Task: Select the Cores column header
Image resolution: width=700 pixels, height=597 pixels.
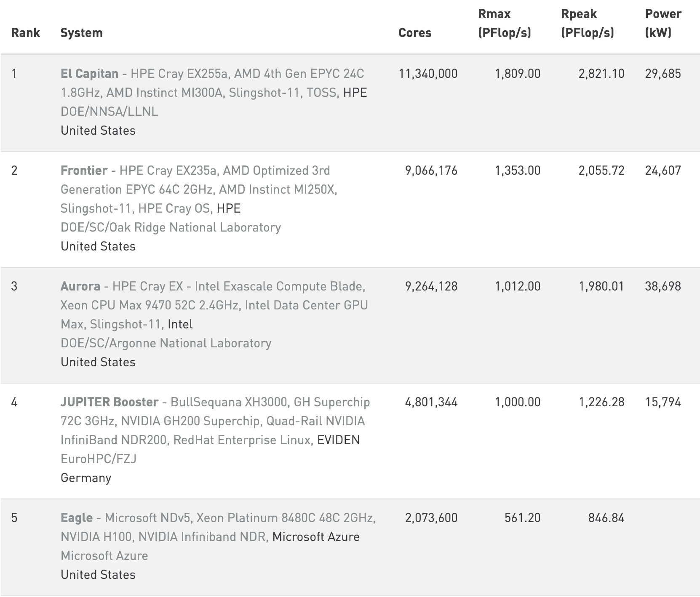Action: tap(415, 33)
